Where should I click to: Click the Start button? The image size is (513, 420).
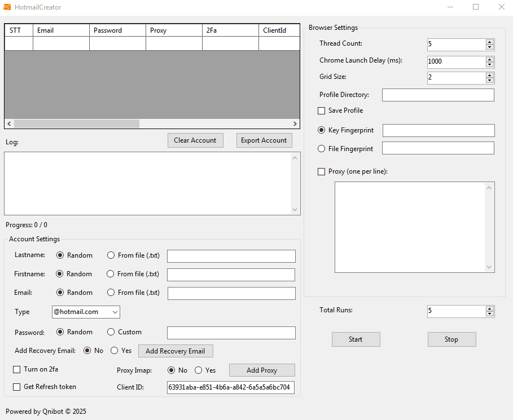[356, 339]
